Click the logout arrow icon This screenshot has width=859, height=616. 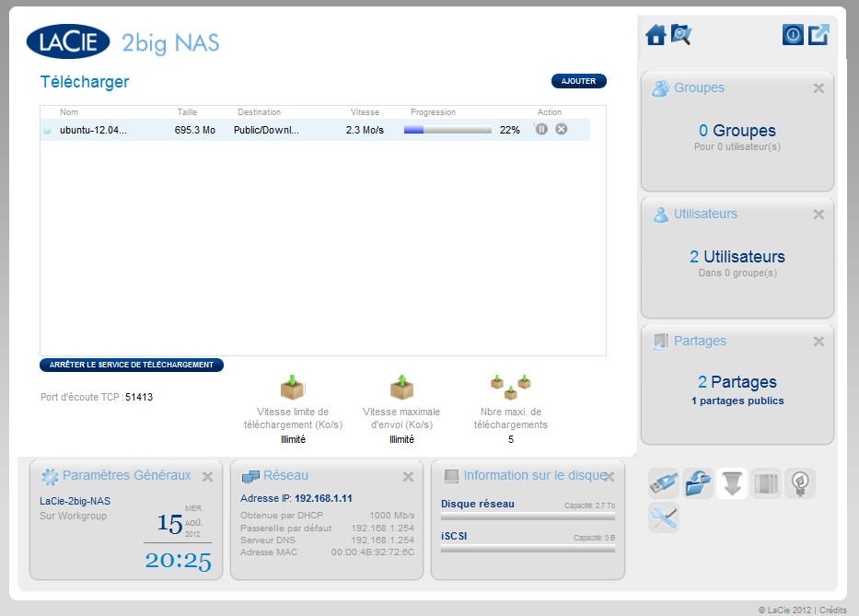click(819, 35)
